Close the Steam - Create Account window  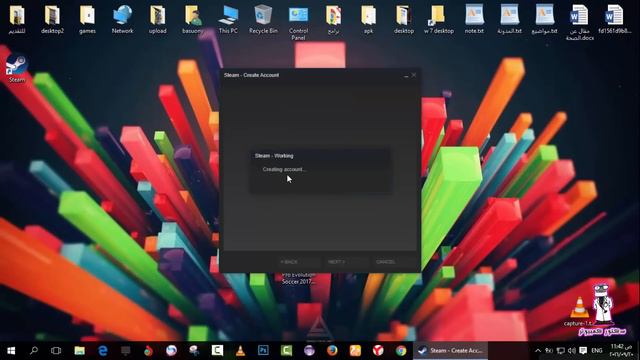click(414, 75)
